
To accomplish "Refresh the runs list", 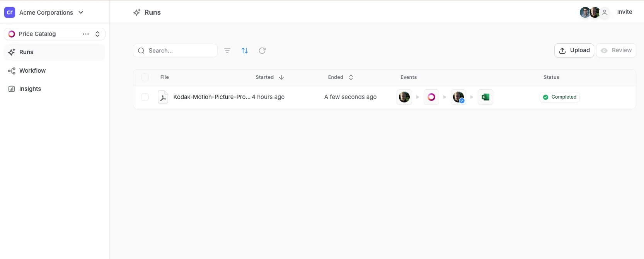I will pyautogui.click(x=262, y=51).
